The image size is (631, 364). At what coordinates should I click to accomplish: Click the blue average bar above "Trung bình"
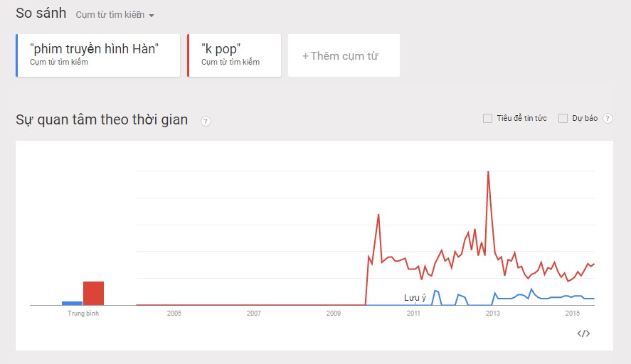(x=72, y=302)
